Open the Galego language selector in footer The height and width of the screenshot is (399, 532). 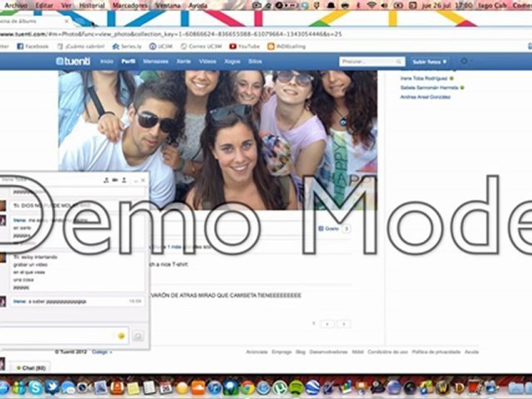pos(101,352)
